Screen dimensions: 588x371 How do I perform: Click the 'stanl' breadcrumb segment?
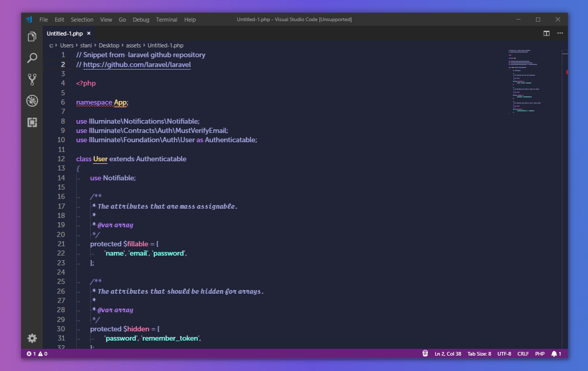pyautogui.click(x=86, y=45)
